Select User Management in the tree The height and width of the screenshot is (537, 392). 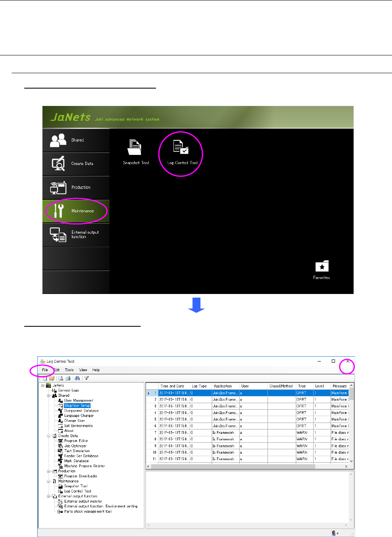(x=79, y=401)
